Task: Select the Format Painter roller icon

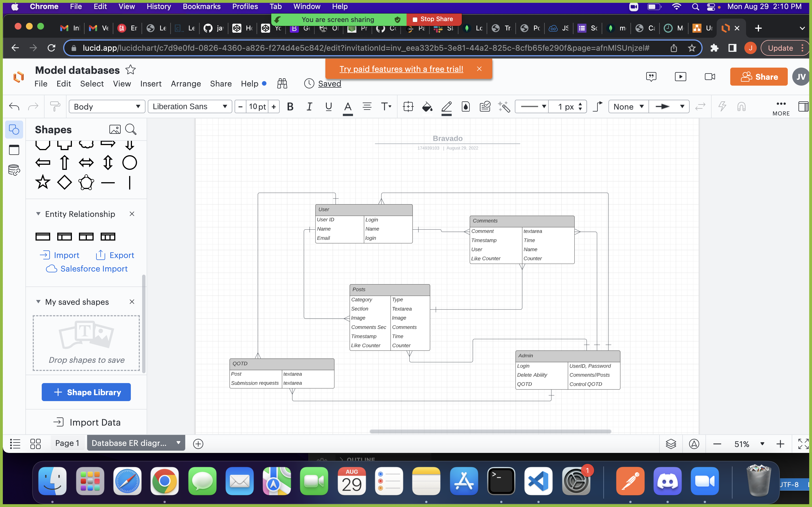Action: [55, 107]
